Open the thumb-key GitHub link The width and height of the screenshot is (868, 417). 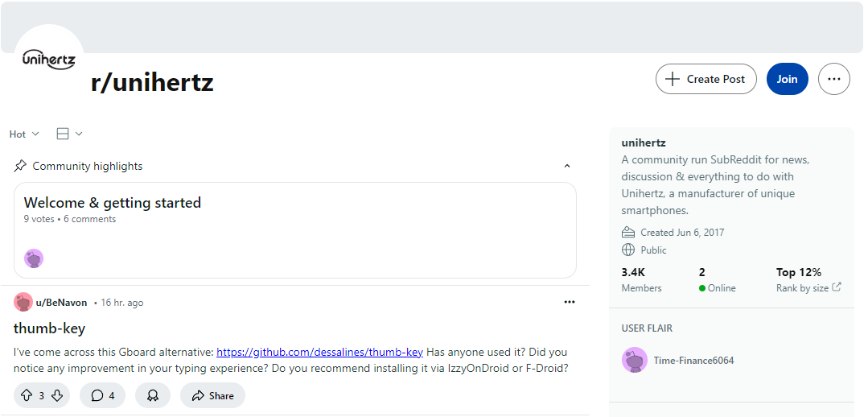pyautogui.click(x=319, y=352)
